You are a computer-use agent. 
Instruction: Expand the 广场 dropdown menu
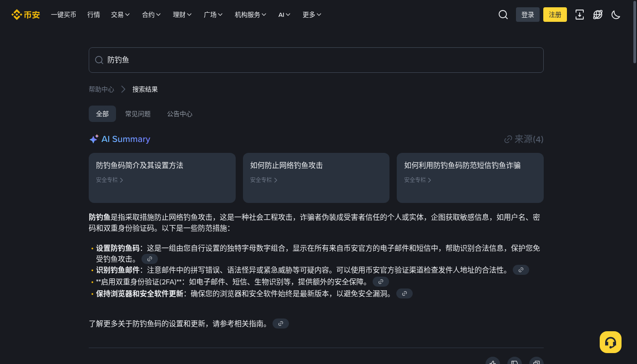[x=213, y=15]
